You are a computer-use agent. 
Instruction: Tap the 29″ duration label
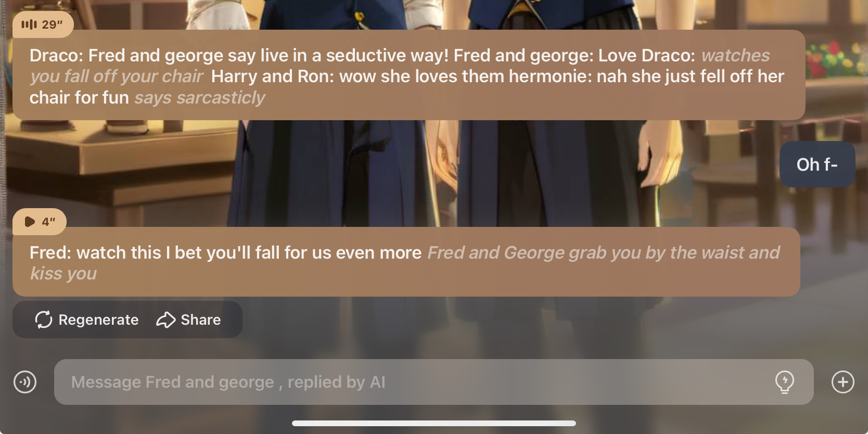(x=52, y=24)
